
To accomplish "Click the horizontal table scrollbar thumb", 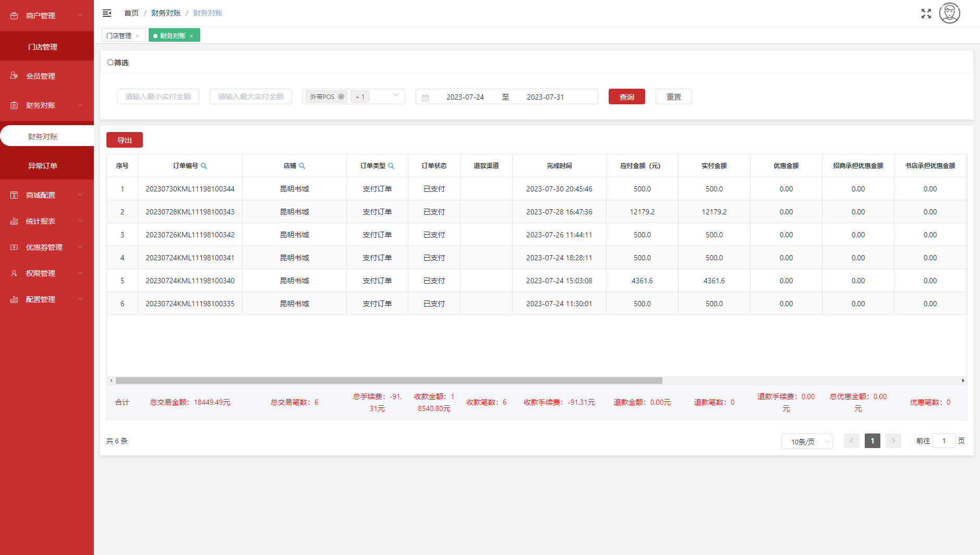I will [x=389, y=380].
